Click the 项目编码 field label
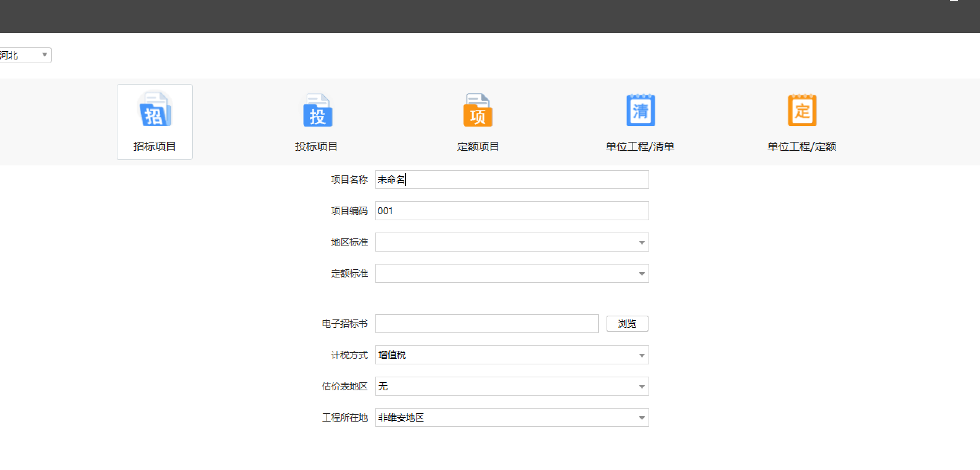 pyautogui.click(x=349, y=211)
